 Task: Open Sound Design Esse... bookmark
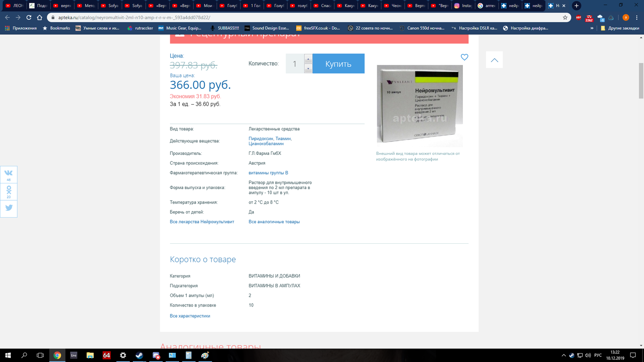(266, 28)
